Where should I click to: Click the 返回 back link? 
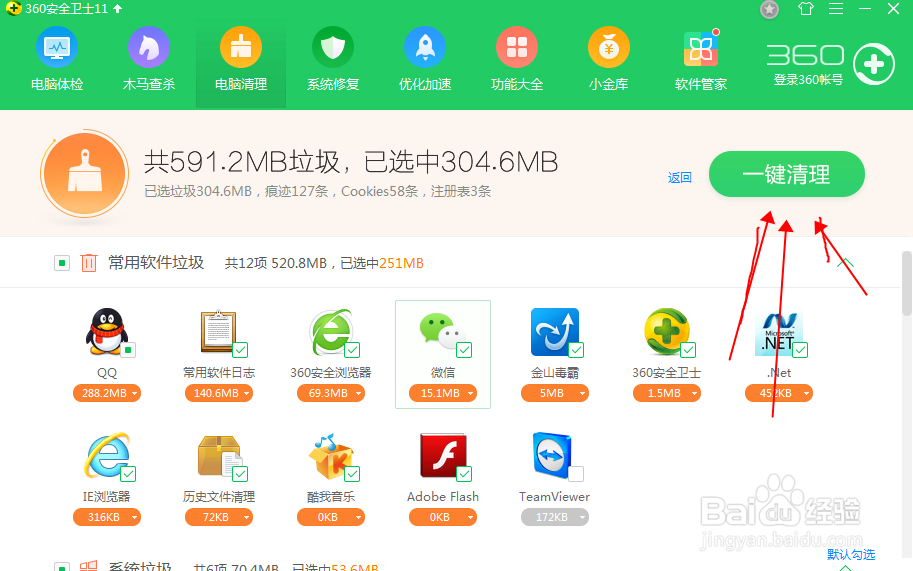pos(680,178)
